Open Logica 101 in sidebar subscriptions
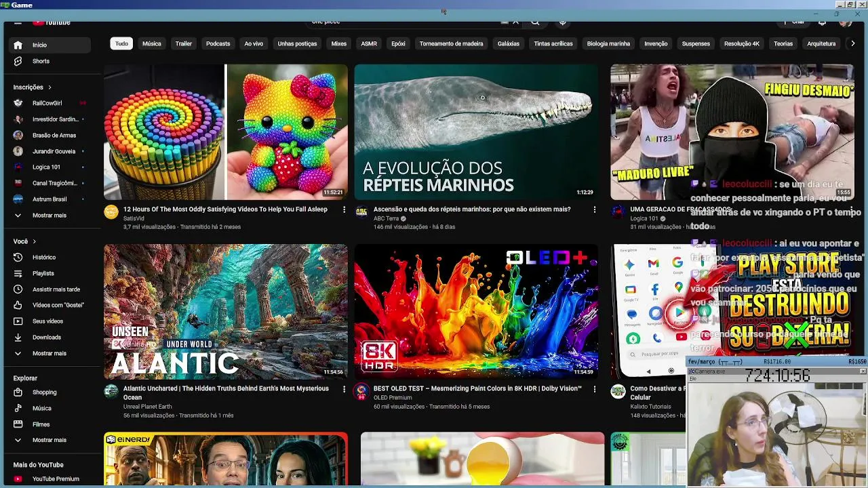 tap(49, 167)
